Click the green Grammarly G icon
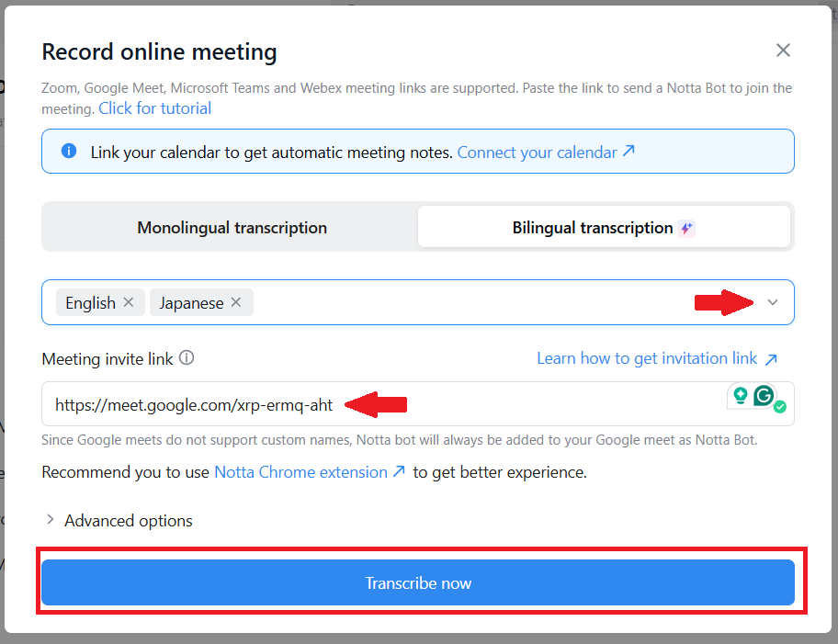 coord(764,396)
